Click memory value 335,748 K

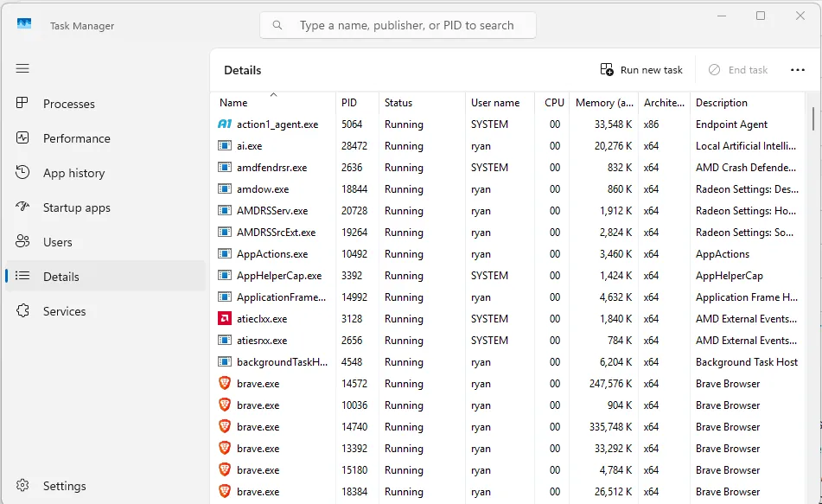[x=610, y=426]
